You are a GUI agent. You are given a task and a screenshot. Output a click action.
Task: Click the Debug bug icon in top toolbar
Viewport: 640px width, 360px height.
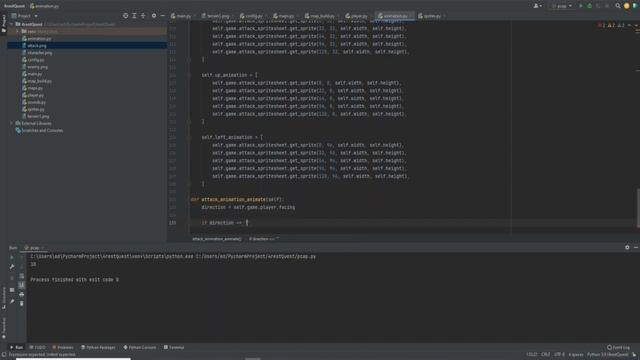coord(589,6)
